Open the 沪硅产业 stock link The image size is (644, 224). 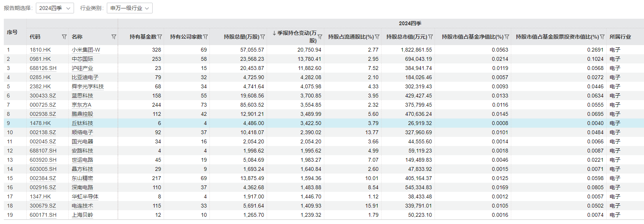pyautogui.click(x=82, y=68)
